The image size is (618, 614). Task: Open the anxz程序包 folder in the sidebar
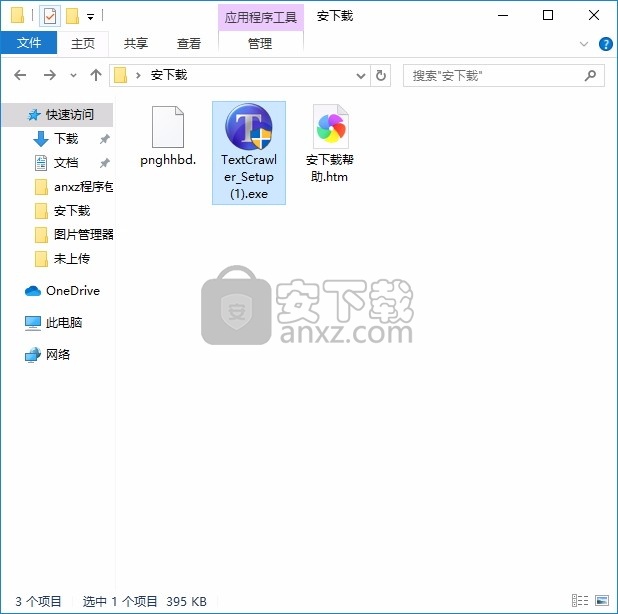click(74, 187)
